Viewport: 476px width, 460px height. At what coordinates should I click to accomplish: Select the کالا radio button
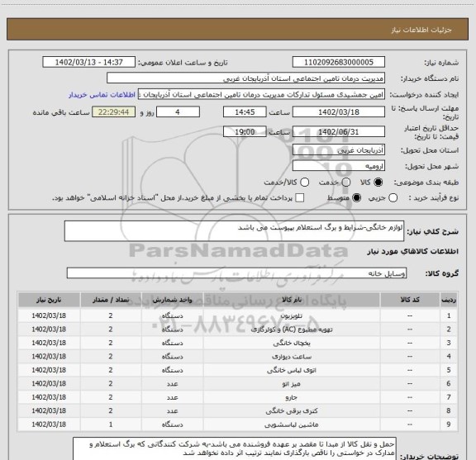tap(378, 183)
